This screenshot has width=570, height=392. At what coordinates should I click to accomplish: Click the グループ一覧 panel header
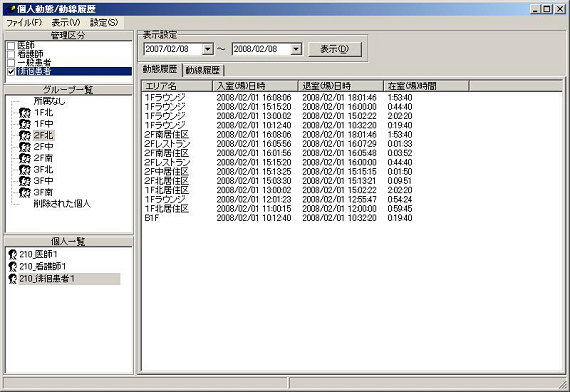coord(68,90)
